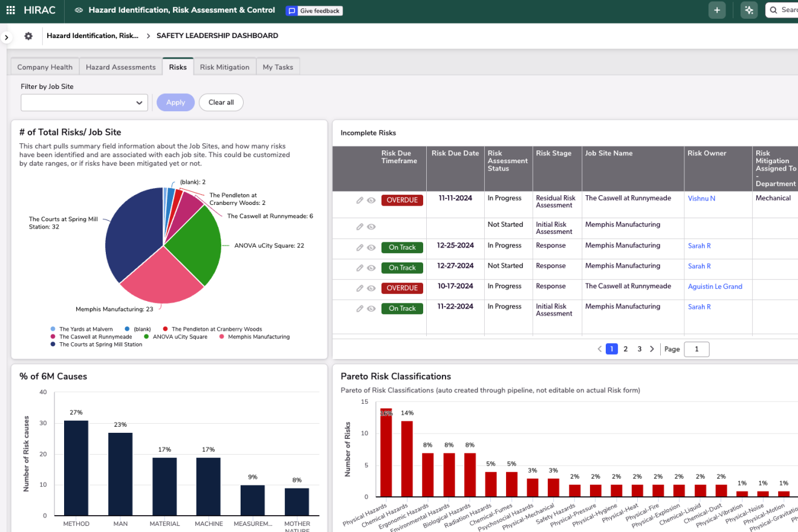Click the edit pencil for the 10-17-2024 risk

click(360, 288)
